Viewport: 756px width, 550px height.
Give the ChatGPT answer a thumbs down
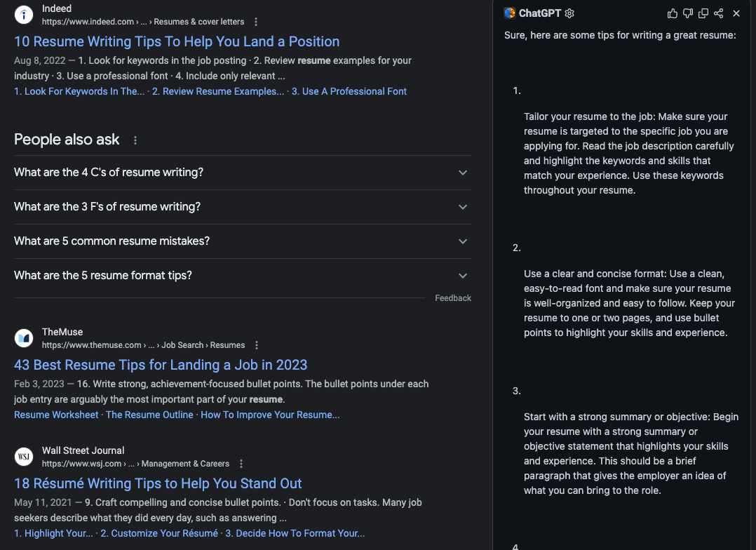[688, 13]
